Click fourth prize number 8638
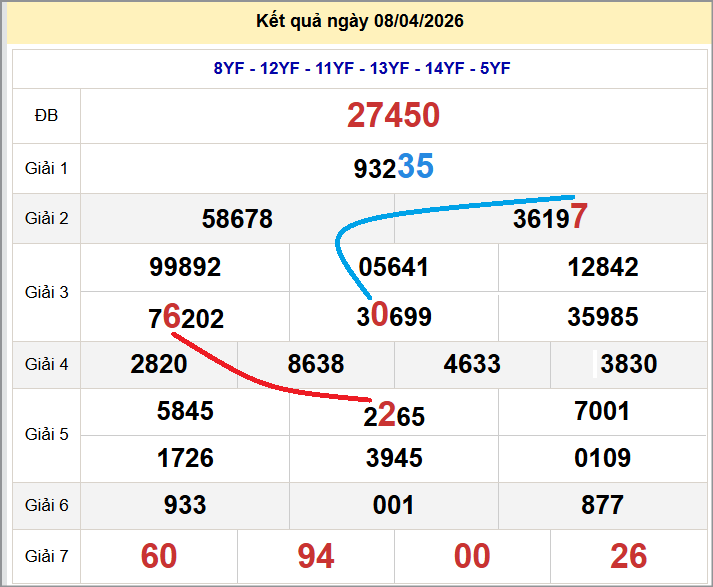 [x=316, y=364]
